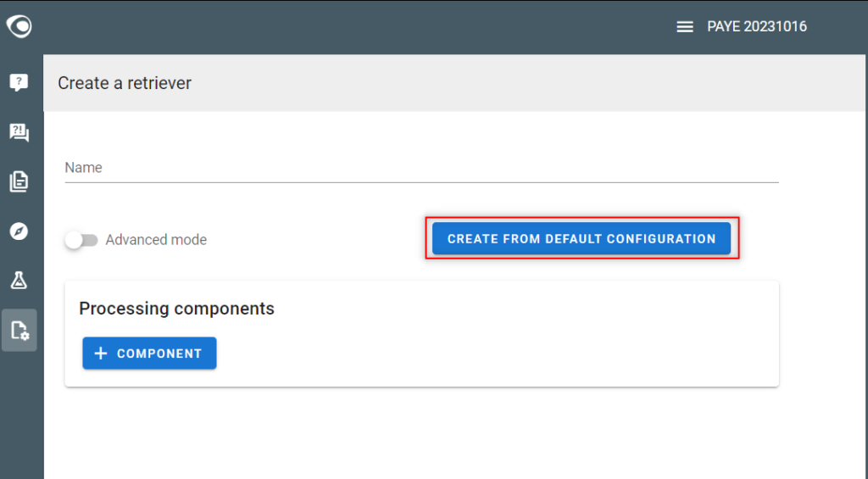Image resolution: width=868 pixels, height=479 pixels.
Task: Click the Create a retriever page title
Action: pyautogui.click(x=125, y=83)
